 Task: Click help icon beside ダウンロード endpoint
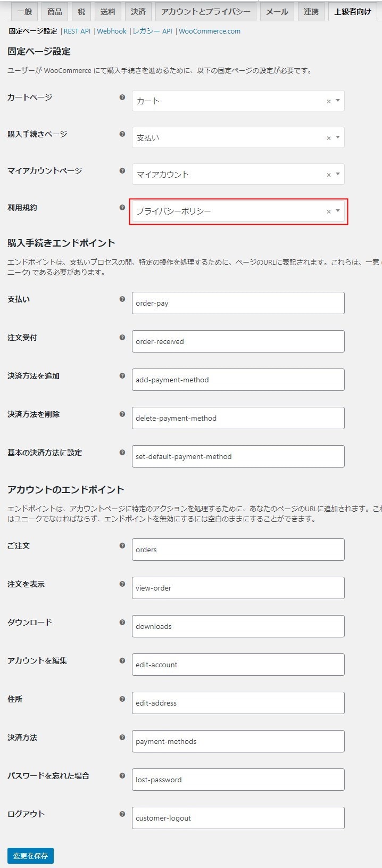[x=122, y=623]
